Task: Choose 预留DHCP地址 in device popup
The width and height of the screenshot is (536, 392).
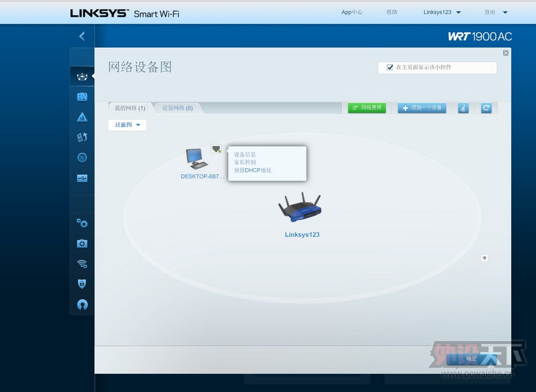Action: tap(252, 170)
